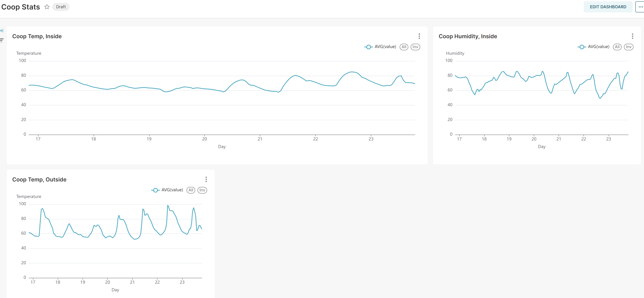Image resolution: width=644 pixels, height=298 pixels.
Task: Click the Coop Humidity dip before day 18
Action: [475, 94]
